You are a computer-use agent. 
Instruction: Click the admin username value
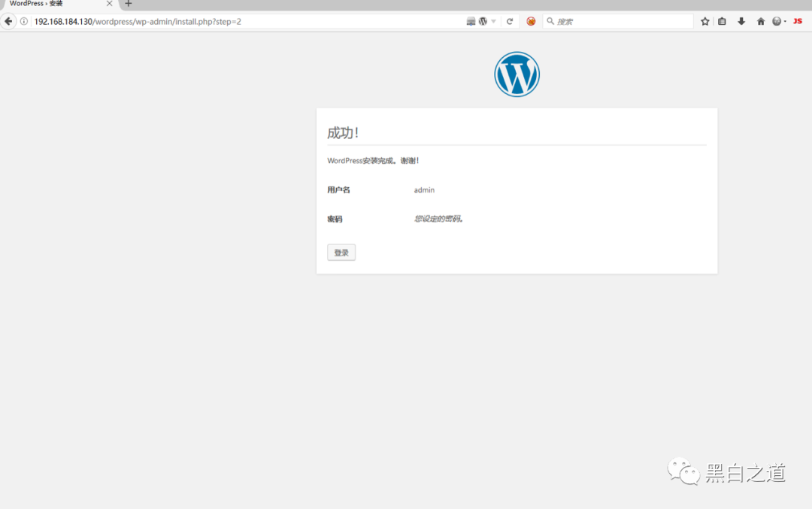pyautogui.click(x=424, y=190)
